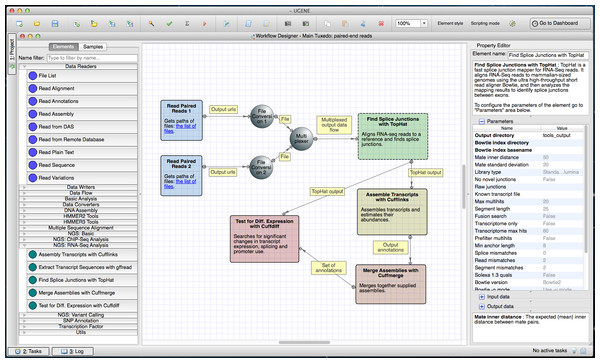Open the 100% zoom dropdown

pos(424,23)
